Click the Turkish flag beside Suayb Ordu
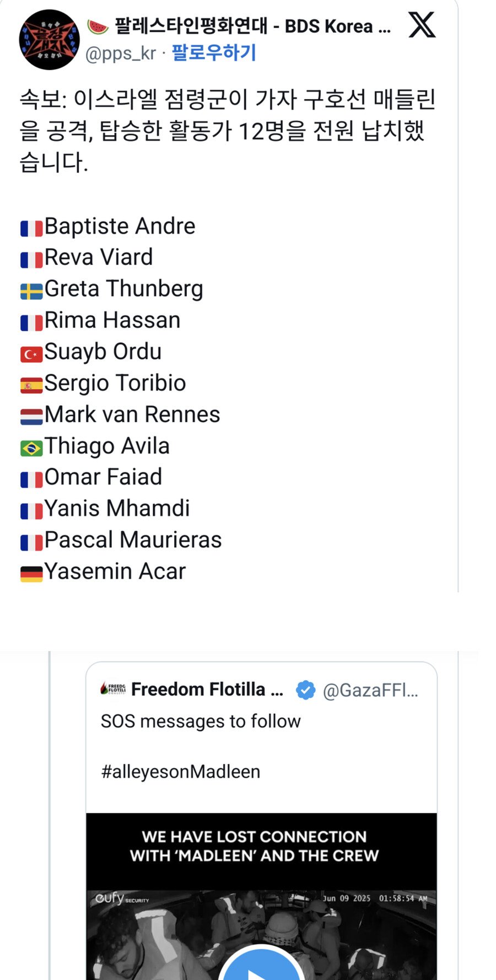496x980 pixels. 31,353
